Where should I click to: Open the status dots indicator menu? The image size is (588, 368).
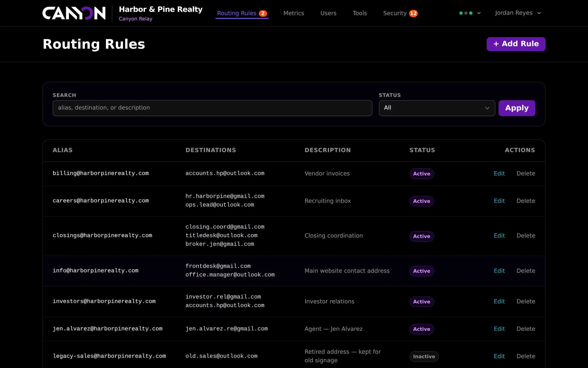470,13
